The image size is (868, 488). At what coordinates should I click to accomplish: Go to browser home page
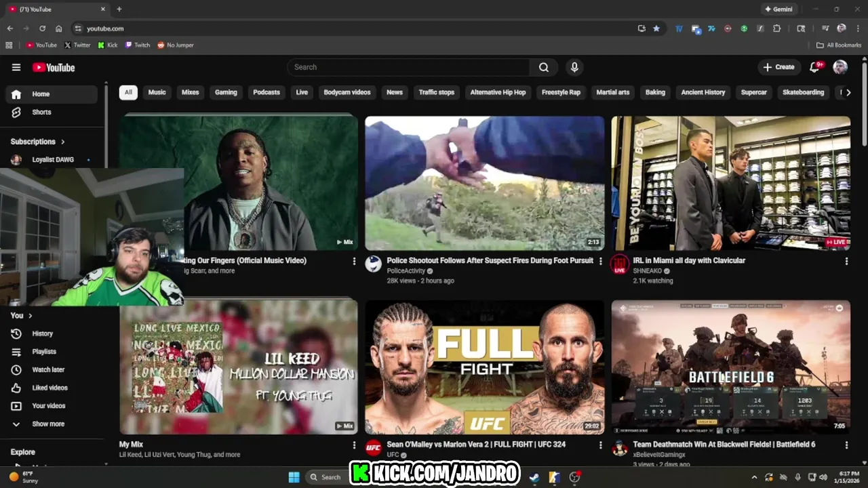59,28
